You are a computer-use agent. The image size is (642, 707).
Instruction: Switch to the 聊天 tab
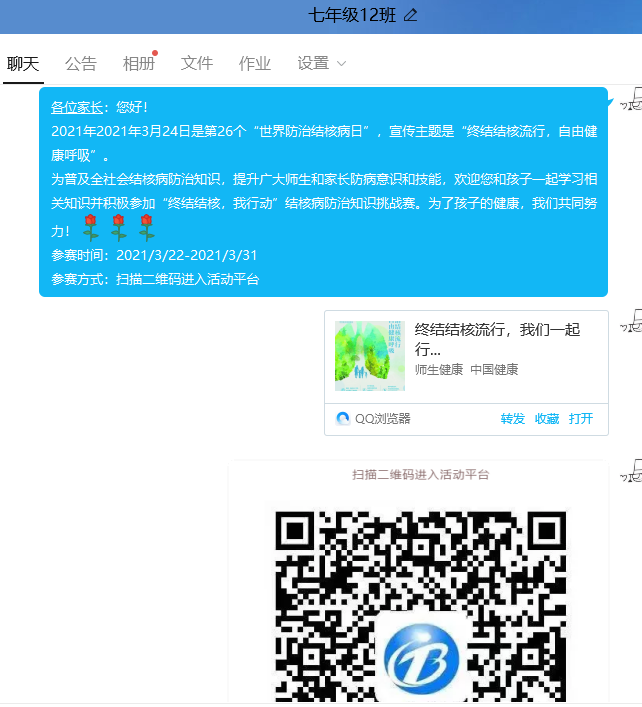[x=23, y=64]
